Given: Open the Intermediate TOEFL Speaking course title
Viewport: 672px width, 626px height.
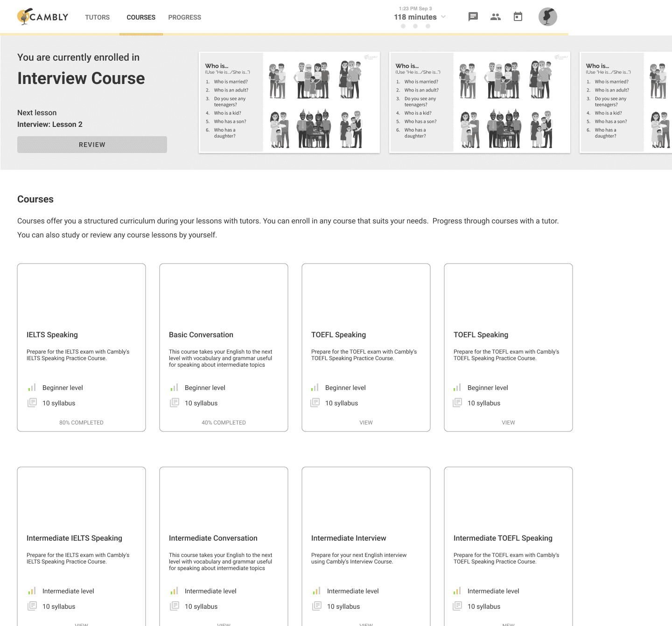Looking at the screenshot, I should (x=503, y=538).
